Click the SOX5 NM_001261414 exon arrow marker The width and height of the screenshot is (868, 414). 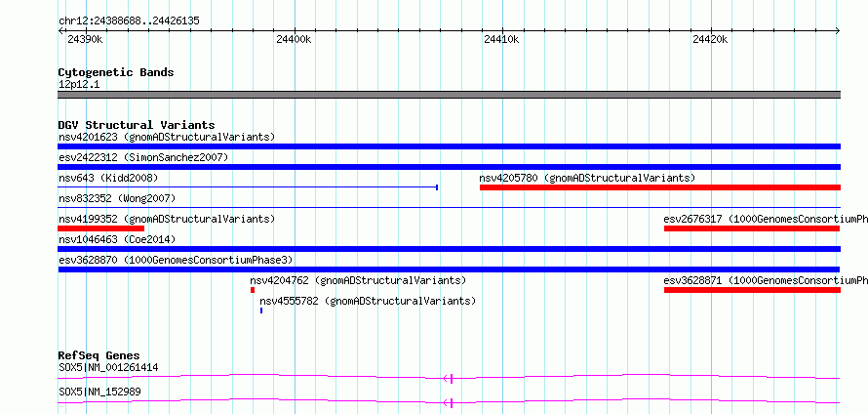point(449,379)
